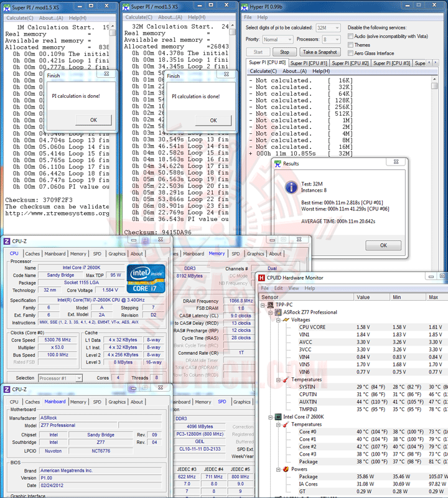
Task: Collapse the Voltages tree node
Action: 278,320
